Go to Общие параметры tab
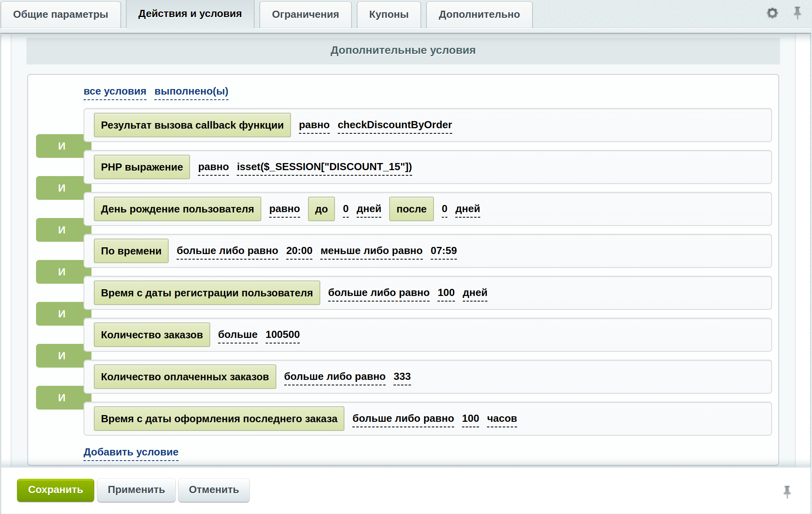812x514 pixels. (61, 15)
